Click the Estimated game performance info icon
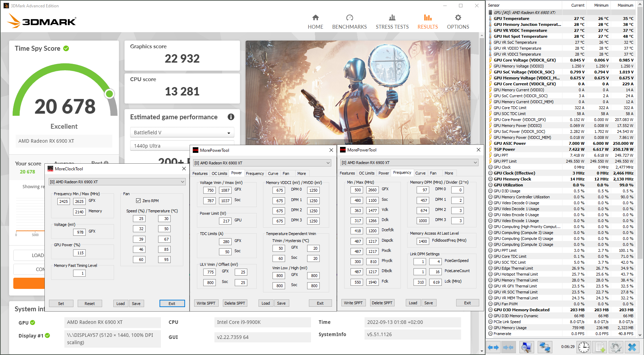 tap(231, 117)
